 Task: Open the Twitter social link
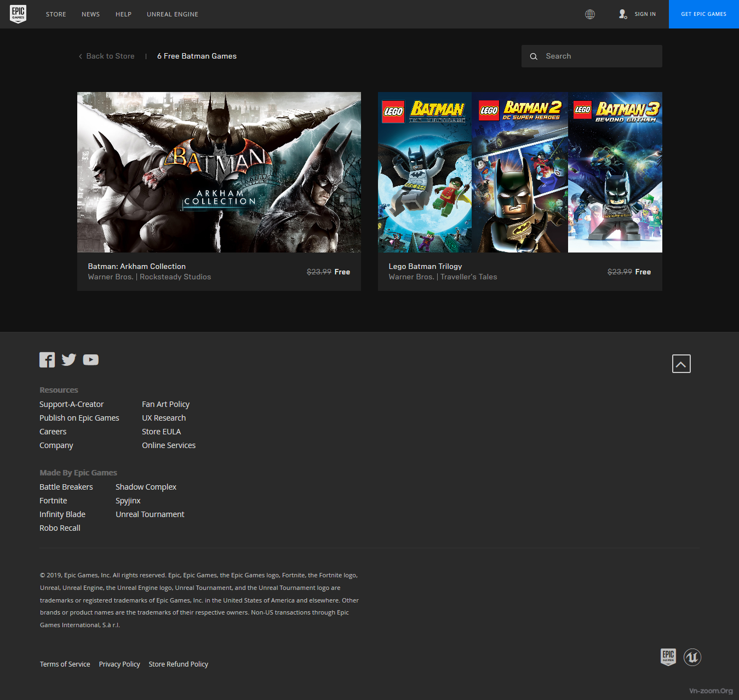point(69,360)
